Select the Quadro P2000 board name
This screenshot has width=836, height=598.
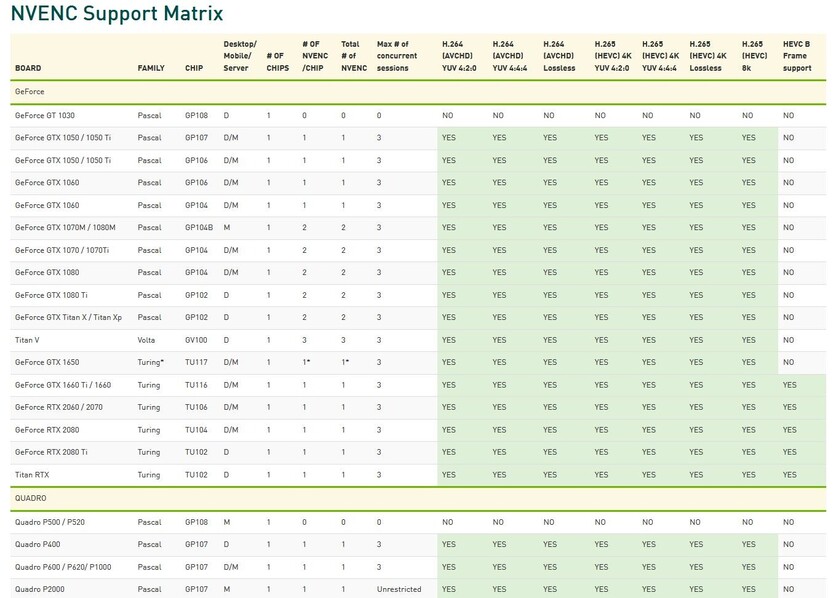click(x=39, y=589)
